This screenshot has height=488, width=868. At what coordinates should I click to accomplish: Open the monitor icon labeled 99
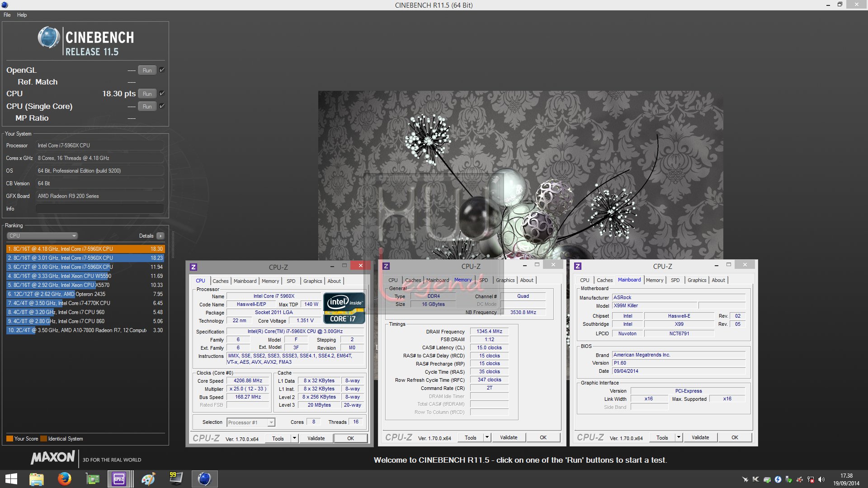[176, 479]
